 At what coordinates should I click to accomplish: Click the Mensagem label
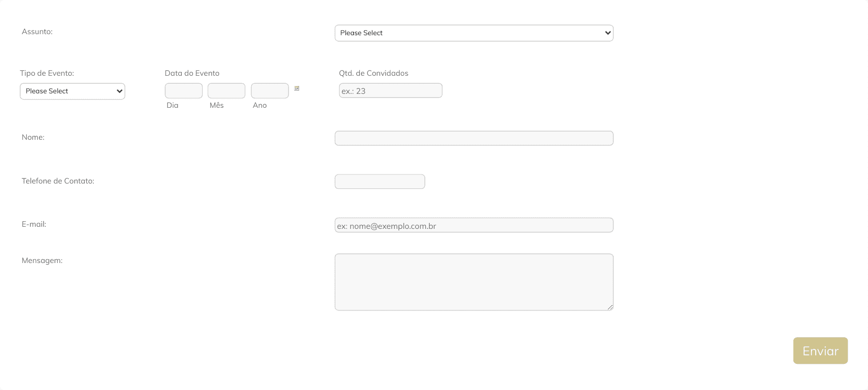click(42, 260)
